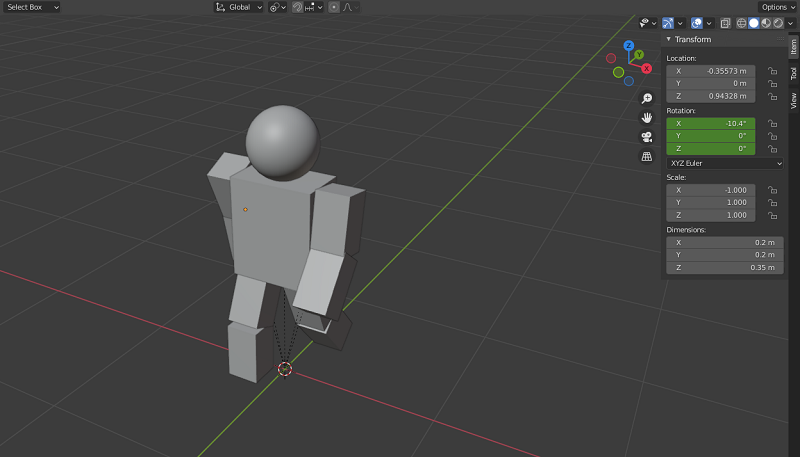Click the object type visibility eye icon
The width and height of the screenshot is (800, 457).
(x=645, y=23)
